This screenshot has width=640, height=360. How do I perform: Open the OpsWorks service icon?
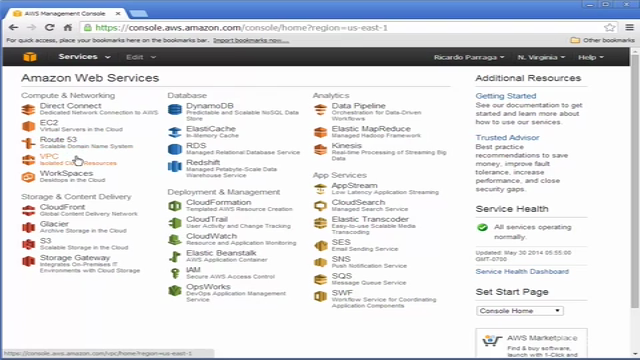pyautogui.click(x=175, y=291)
